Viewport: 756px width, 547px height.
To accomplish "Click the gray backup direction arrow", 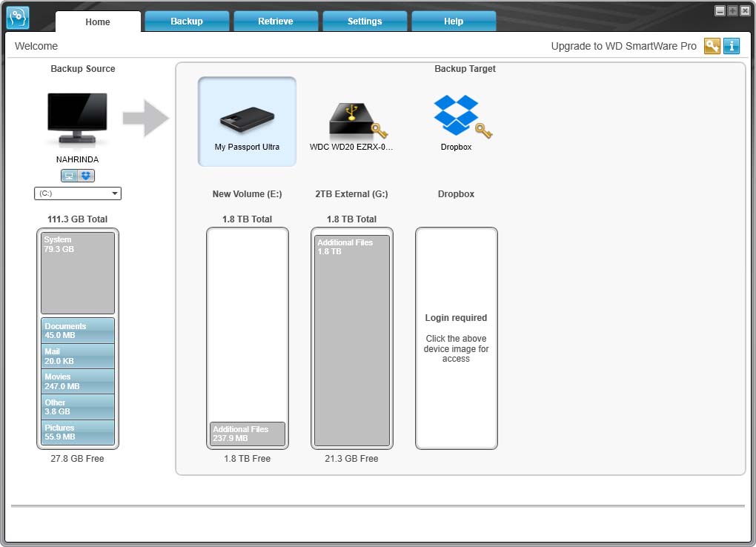I will (x=146, y=119).
